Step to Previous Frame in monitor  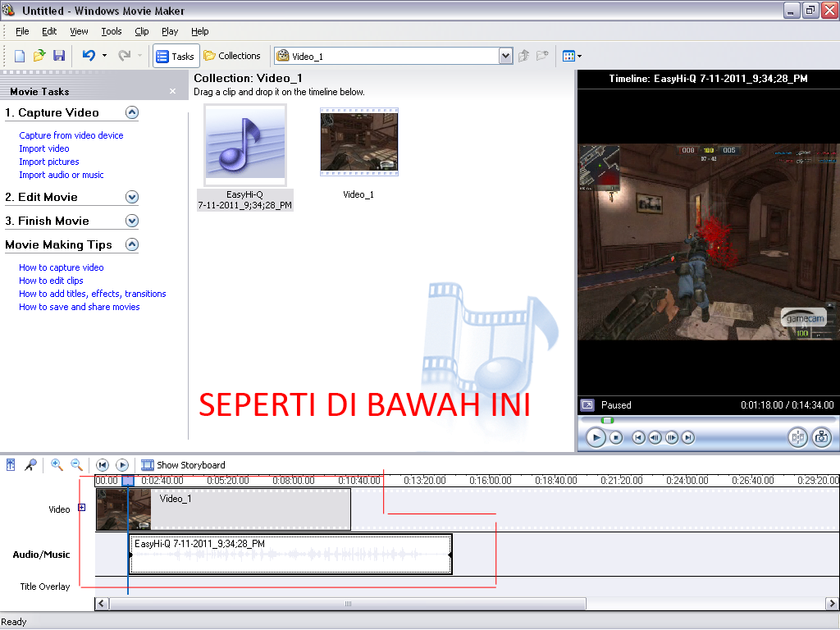pyautogui.click(x=655, y=438)
